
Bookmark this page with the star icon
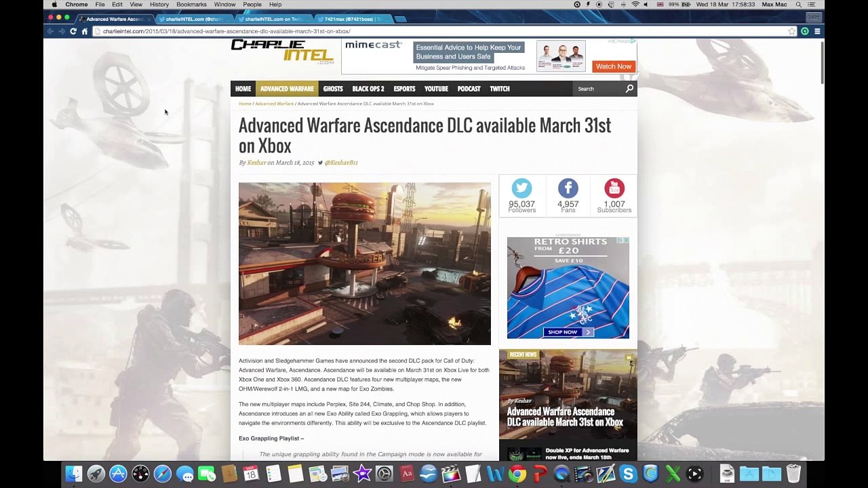pos(791,31)
